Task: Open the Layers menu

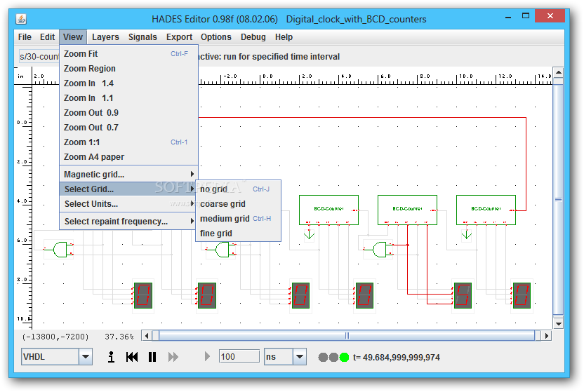Action: pyautogui.click(x=105, y=37)
